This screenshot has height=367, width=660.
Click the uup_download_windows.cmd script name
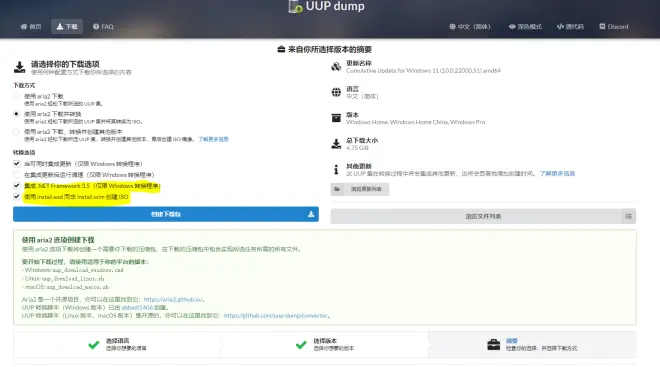tap(88, 270)
